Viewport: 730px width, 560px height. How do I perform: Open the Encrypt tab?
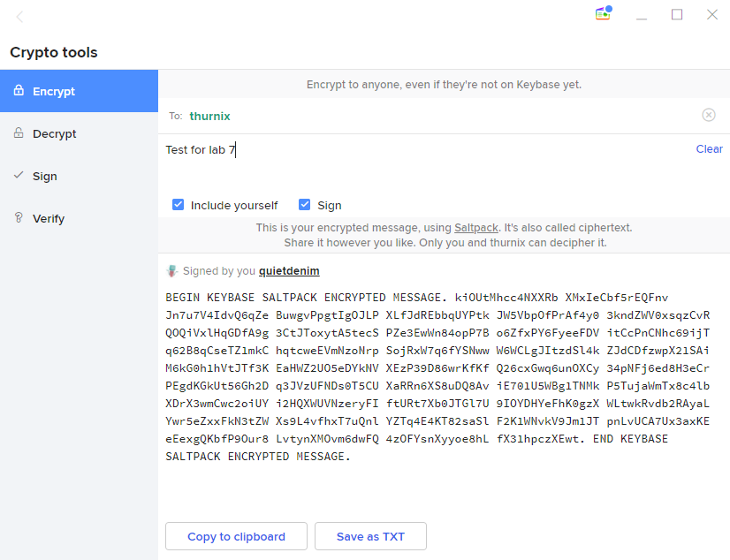pyautogui.click(x=80, y=91)
